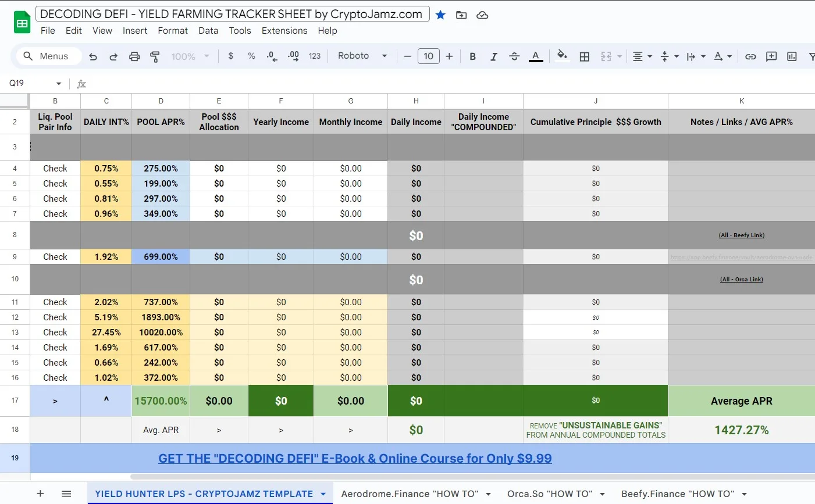Screen dimensions: 815x504
Task: Select the 10020.00% APR cell
Action: [x=161, y=333]
